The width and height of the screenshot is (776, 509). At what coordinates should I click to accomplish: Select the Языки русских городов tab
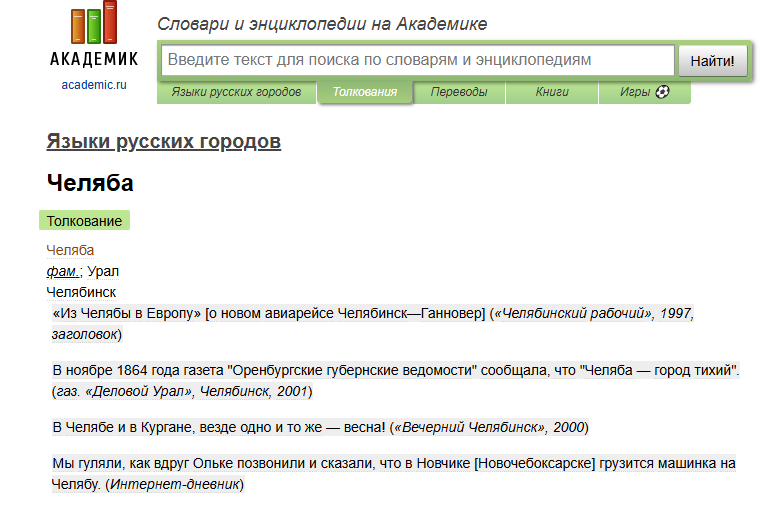pyautogui.click(x=236, y=92)
